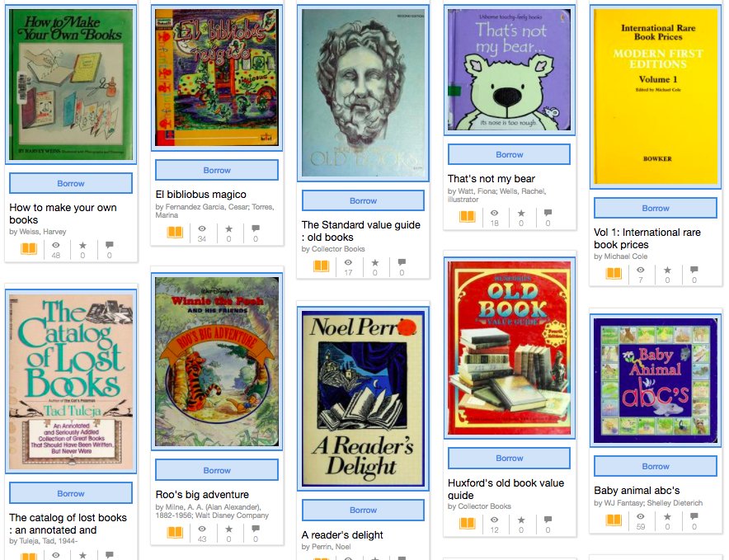Click the comment icon for How to make your own books
729x560 pixels.
[109, 245]
